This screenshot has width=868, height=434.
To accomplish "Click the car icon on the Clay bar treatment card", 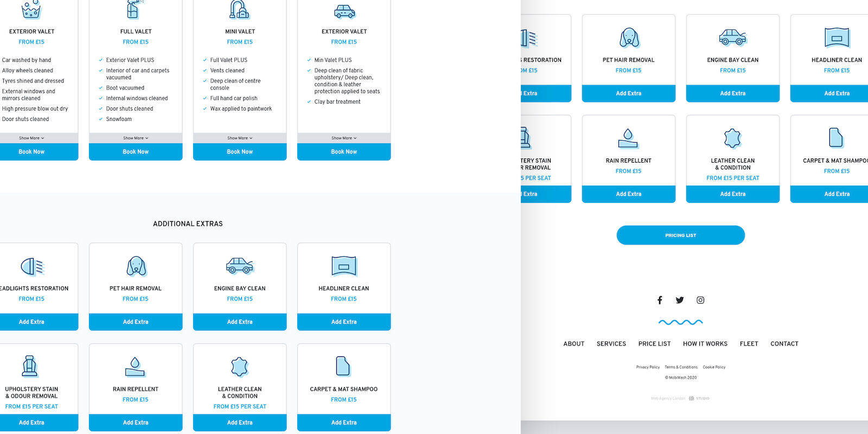I will [344, 11].
